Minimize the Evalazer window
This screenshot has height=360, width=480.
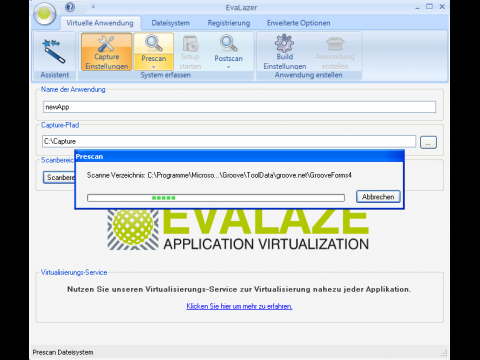417,7
